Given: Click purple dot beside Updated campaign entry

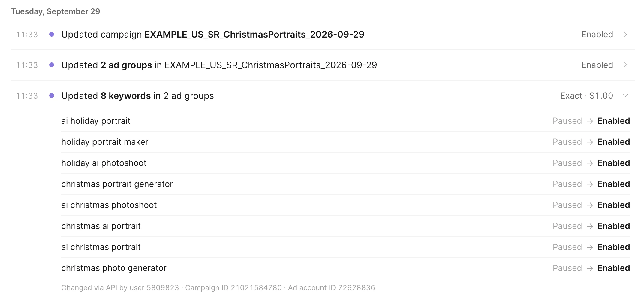Looking at the screenshot, I should click(52, 35).
